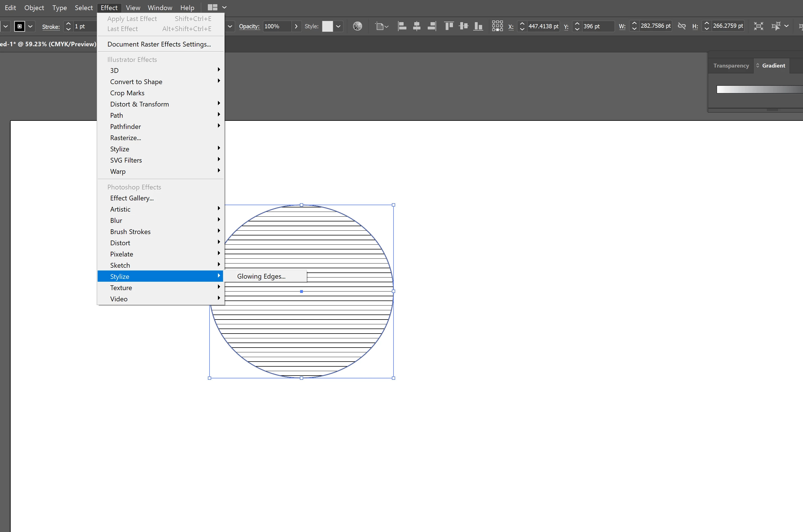The image size is (803, 532).
Task: Click the X position input field
Action: 543,26
